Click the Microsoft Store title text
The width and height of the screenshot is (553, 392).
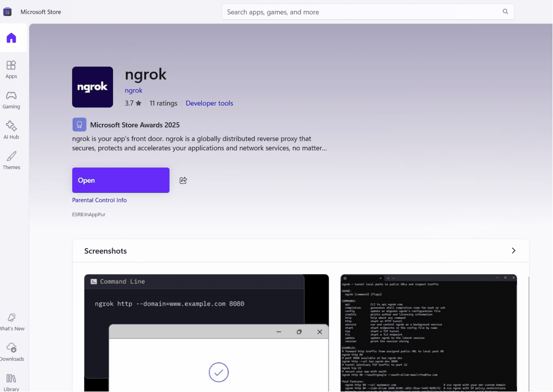(x=41, y=12)
